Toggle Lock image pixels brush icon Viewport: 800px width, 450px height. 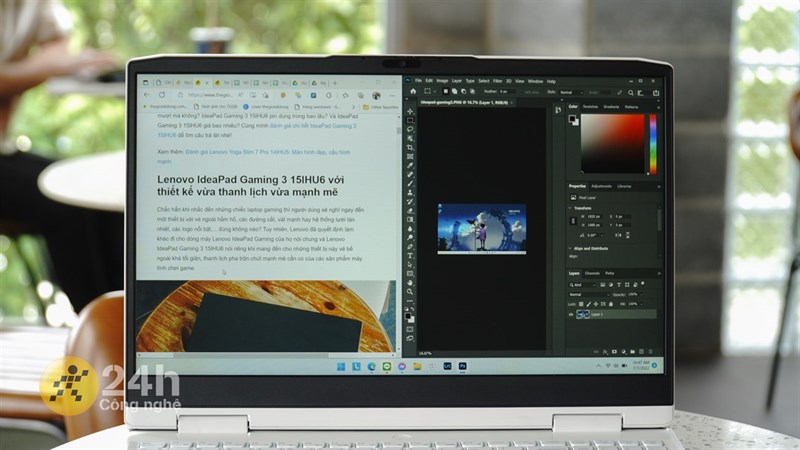(x=589, y=304)
